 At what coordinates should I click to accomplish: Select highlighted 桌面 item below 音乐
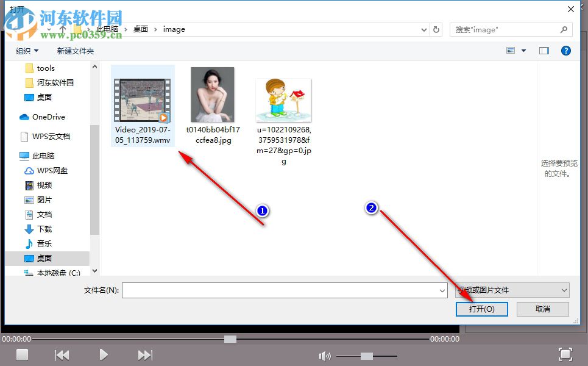pyautogui.click(x=48, y=258)
